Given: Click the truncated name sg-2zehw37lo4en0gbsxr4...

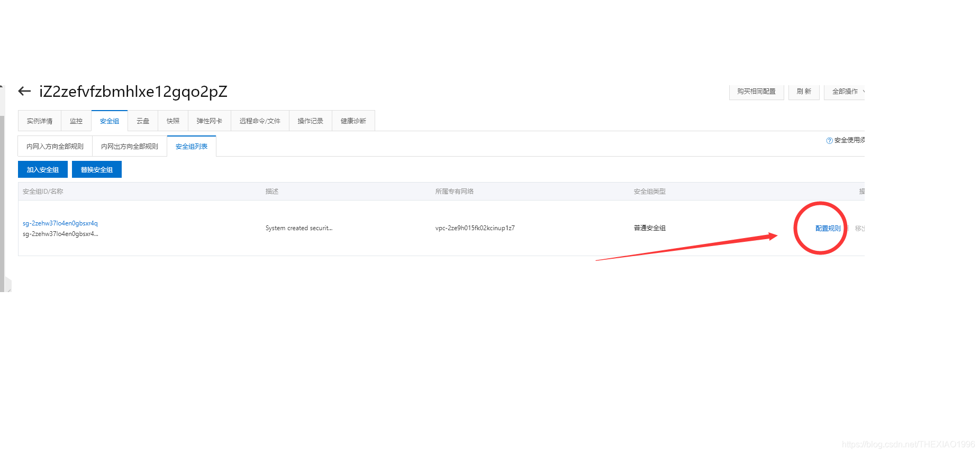Looking at the screenshot, I should click(60, 234).
